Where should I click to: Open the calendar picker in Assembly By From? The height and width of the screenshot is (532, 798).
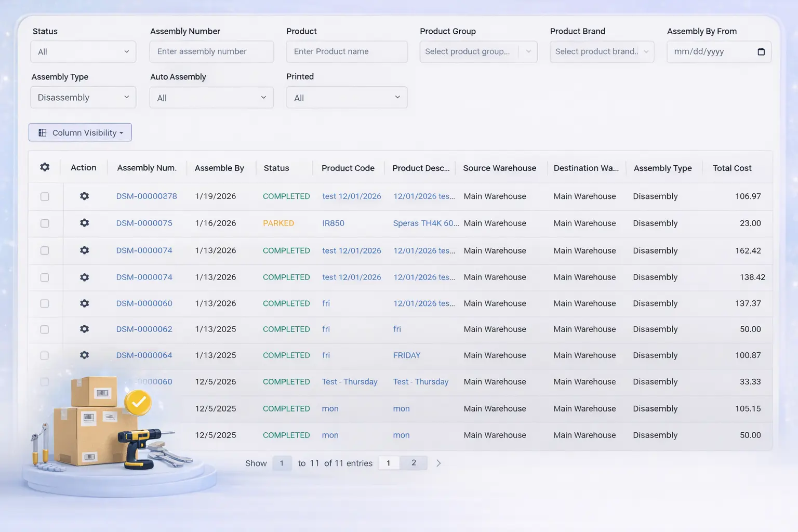pyautogui.click(x=761, y=52)
